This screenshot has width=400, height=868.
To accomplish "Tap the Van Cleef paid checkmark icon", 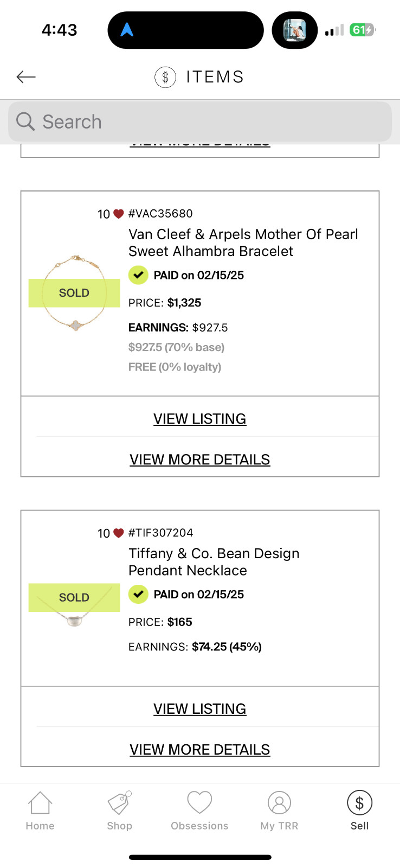I will (x=138, y=275).
